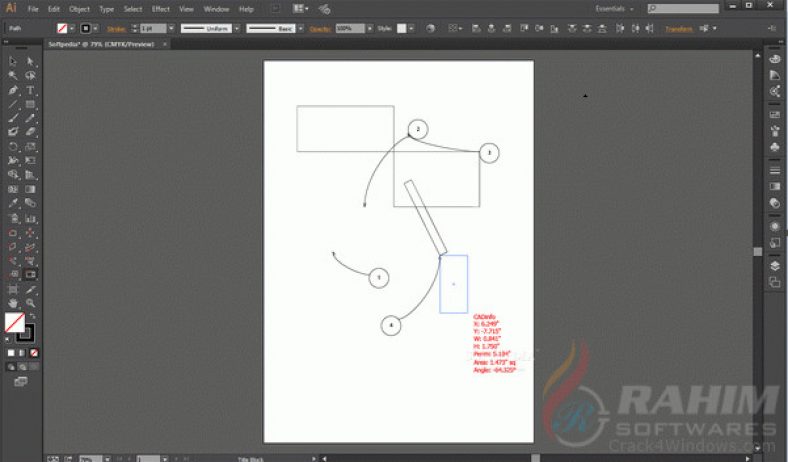Select the Magic Wand tool
This screenshot has width=788, height=462.
click(x=13, y=75)
